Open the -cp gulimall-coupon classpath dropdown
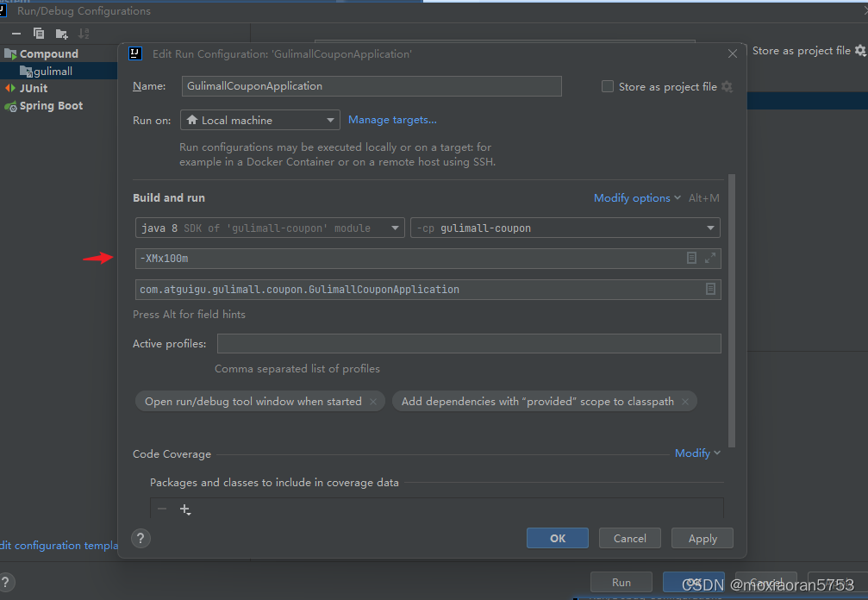Screen dimensions: 868x600 [565, 228]
